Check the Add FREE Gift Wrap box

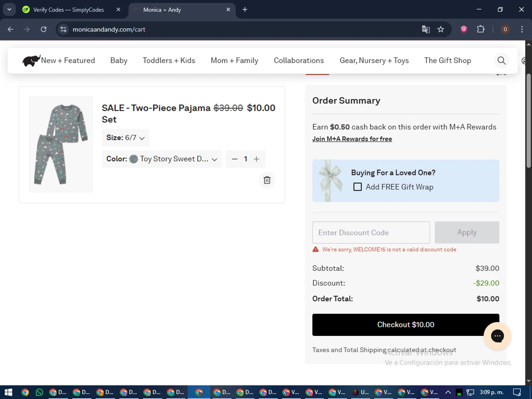pyautogui.click(x=358, y=187)
